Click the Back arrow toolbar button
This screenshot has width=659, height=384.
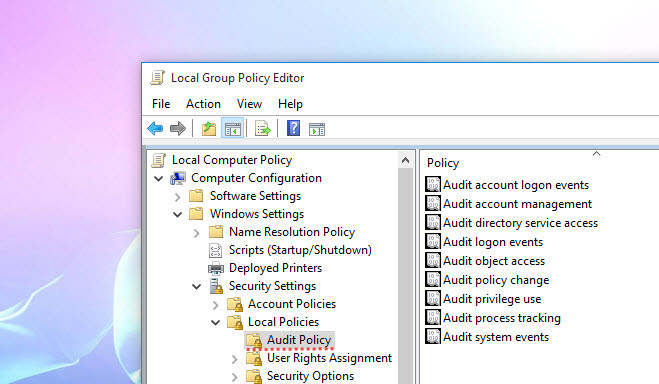click(155, 129)
